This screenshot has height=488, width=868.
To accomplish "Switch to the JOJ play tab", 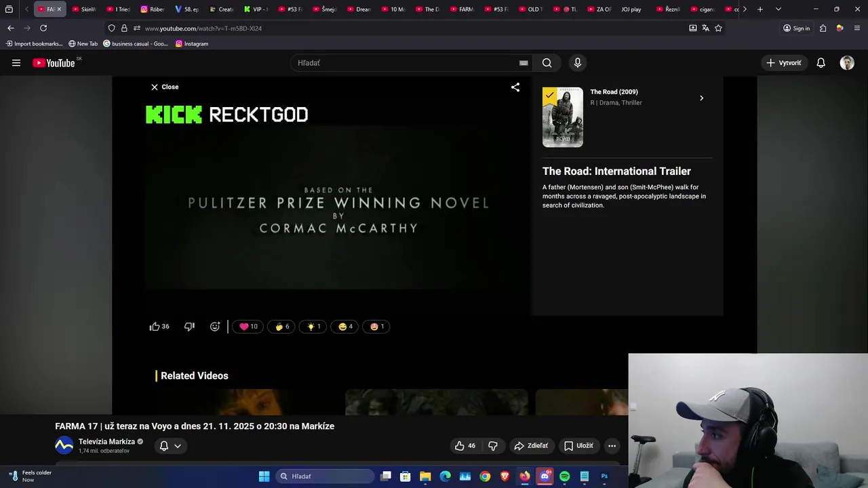I will click(631, 9).
